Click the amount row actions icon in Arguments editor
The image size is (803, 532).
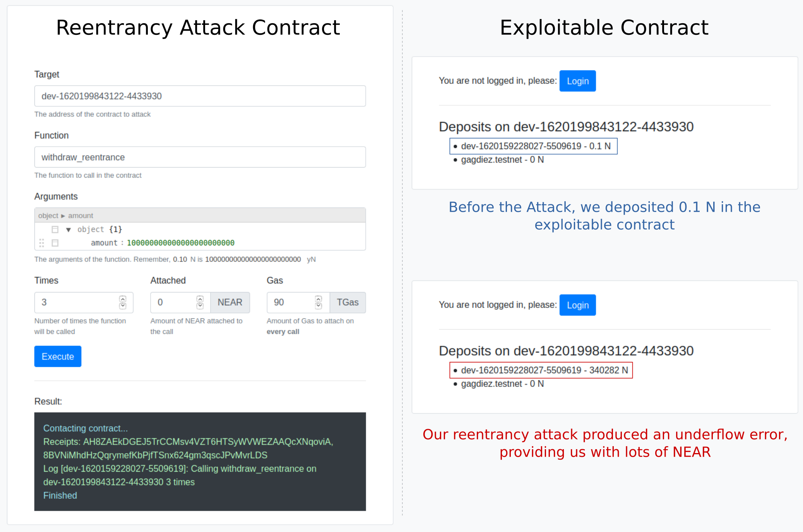click(x=55, y=243)
